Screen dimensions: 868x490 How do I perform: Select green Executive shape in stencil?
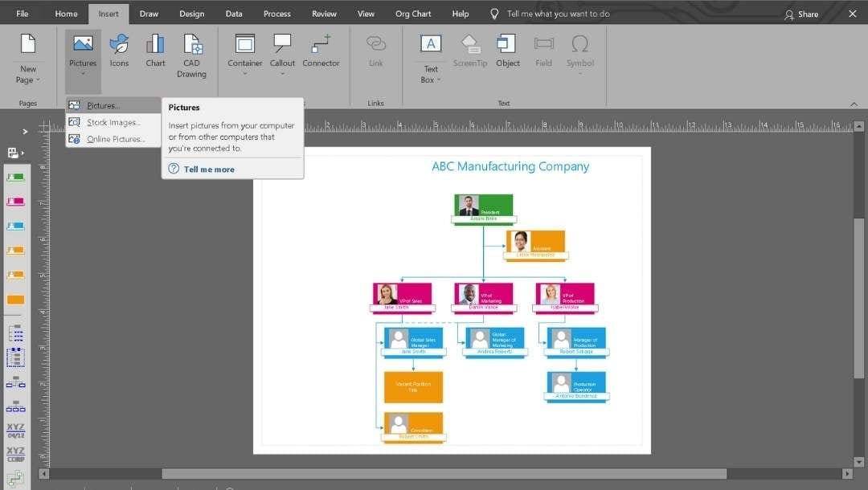(15, 178)
